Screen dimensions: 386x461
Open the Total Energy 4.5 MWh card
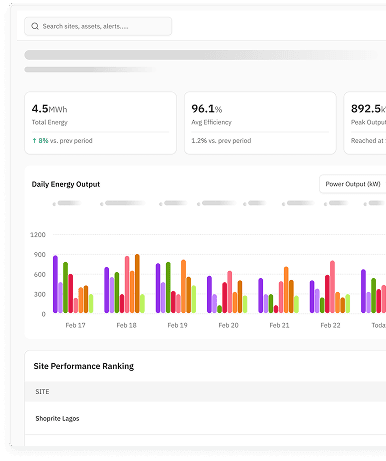tap(100, 123)
